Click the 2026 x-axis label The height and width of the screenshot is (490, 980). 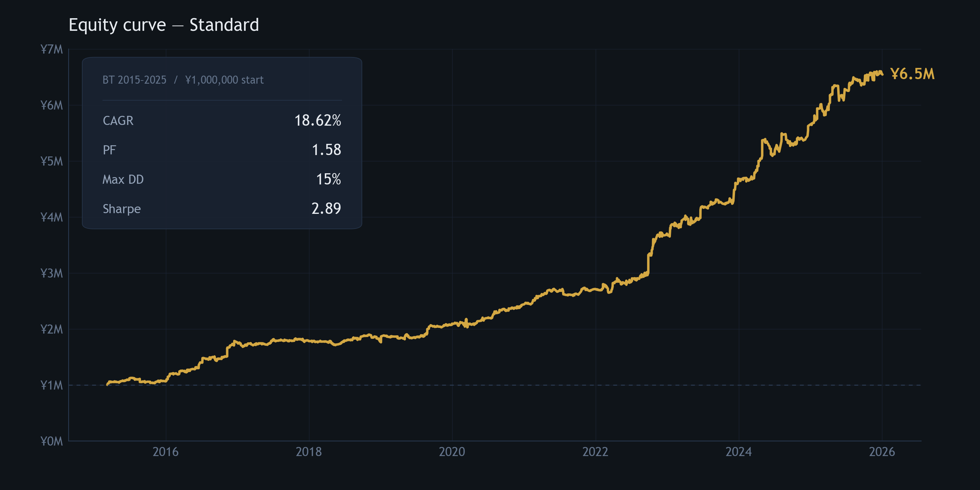(x=882, y=451)
